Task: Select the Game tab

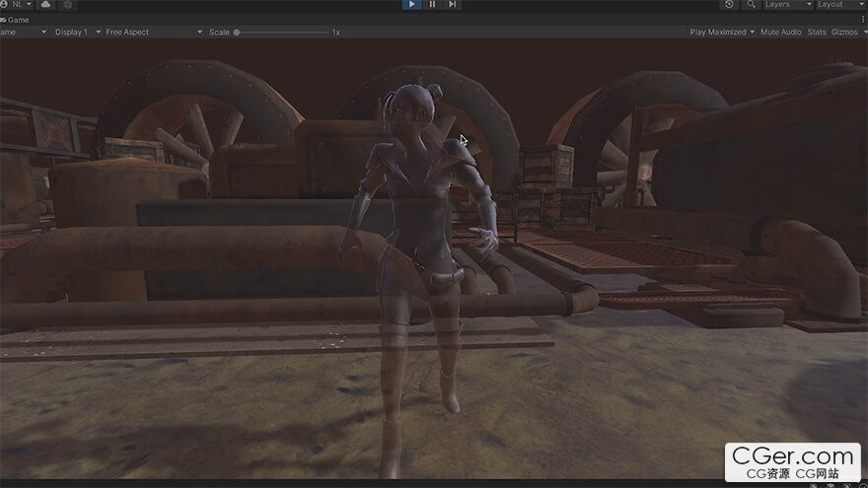Action: 15,20
